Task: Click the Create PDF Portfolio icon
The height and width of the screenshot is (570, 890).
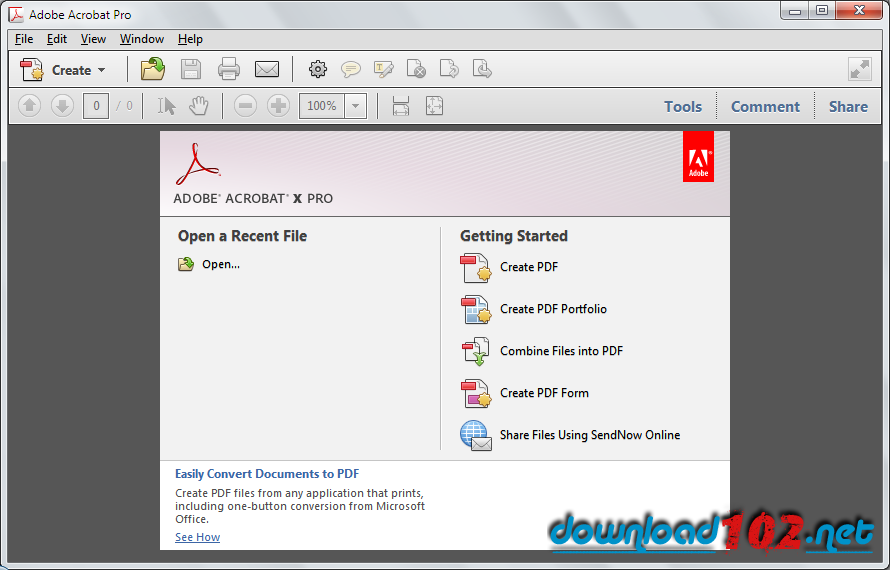Action: [x=476, y=309]
